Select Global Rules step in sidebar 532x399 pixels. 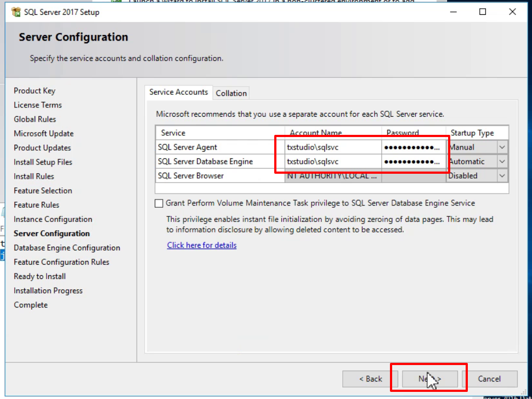click(x=35, y=119)
